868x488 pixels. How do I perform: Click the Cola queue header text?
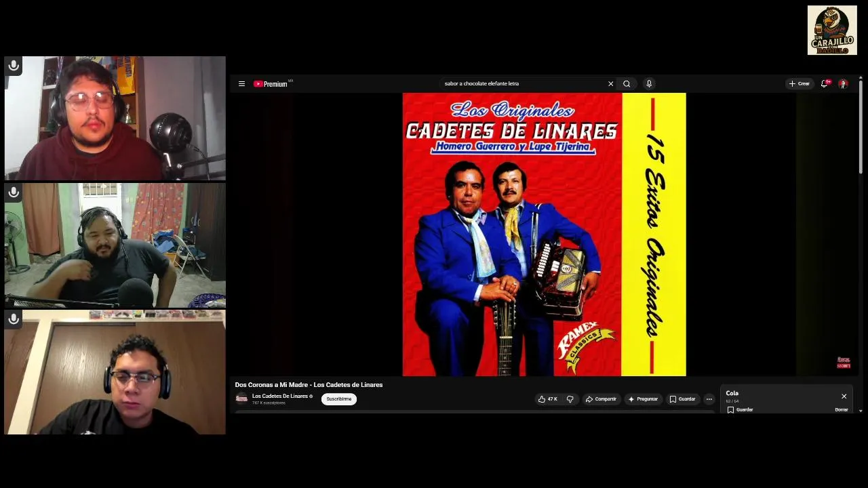tap(732, 393)
